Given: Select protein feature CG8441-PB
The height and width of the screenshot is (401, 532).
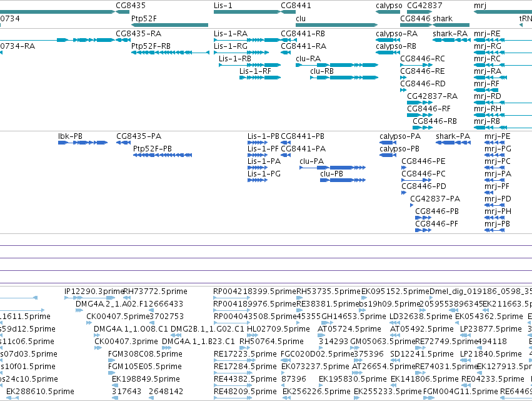Looking at the screenshot, I should click(x=303, y=136).
